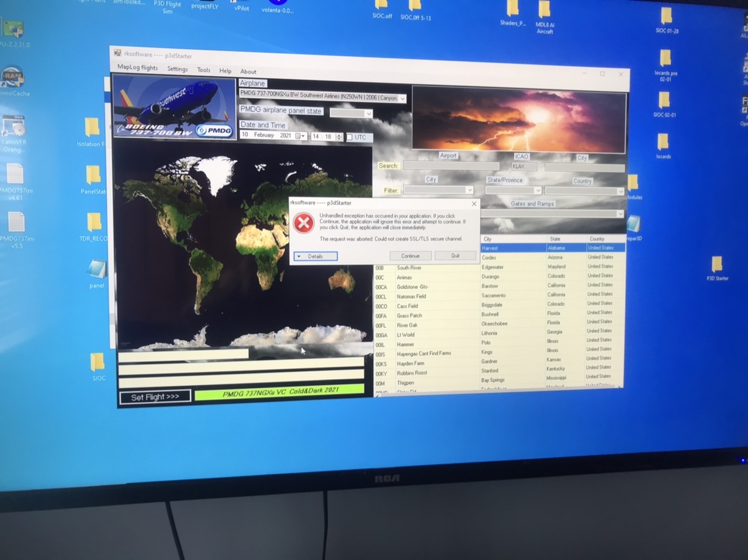Viewport: 748px width, 560px height.
Task: Open the TDR_RECO desktop folder
Action: click(93, 227)
